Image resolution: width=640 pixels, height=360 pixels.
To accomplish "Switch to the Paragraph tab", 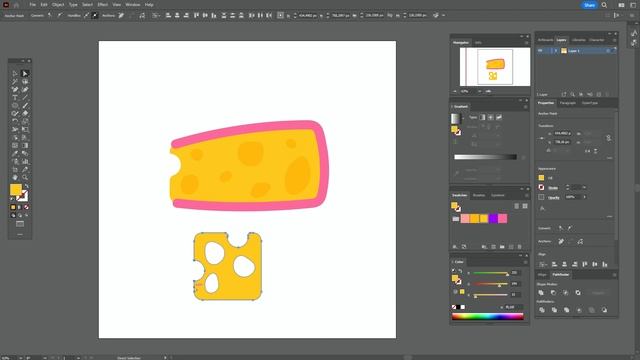I will 568,103.
